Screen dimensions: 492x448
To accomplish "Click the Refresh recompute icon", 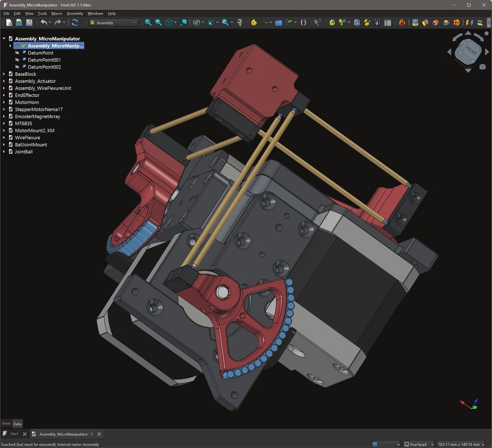I will click(x=75, y=22).
